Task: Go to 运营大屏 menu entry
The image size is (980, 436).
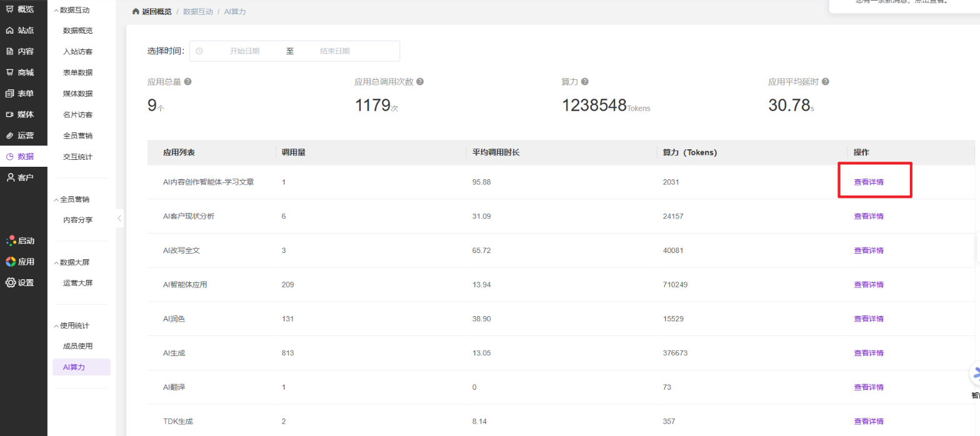Action: 77,283
